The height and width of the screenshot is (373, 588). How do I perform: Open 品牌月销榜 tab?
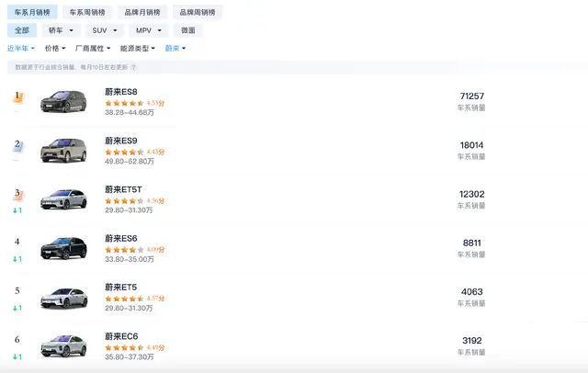pyautogui.click(x=142, y=12)
